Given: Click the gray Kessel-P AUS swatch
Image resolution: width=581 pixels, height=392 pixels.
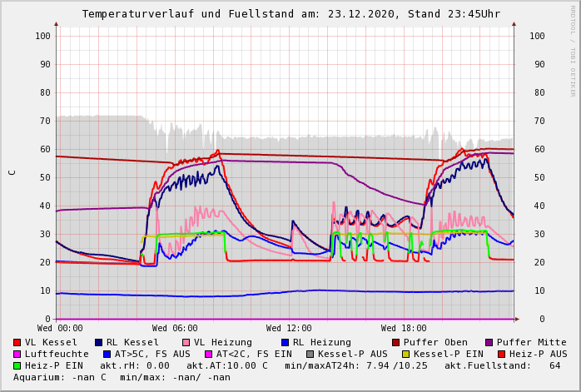Looking at the screenshot, I should (x=309, y=355).
